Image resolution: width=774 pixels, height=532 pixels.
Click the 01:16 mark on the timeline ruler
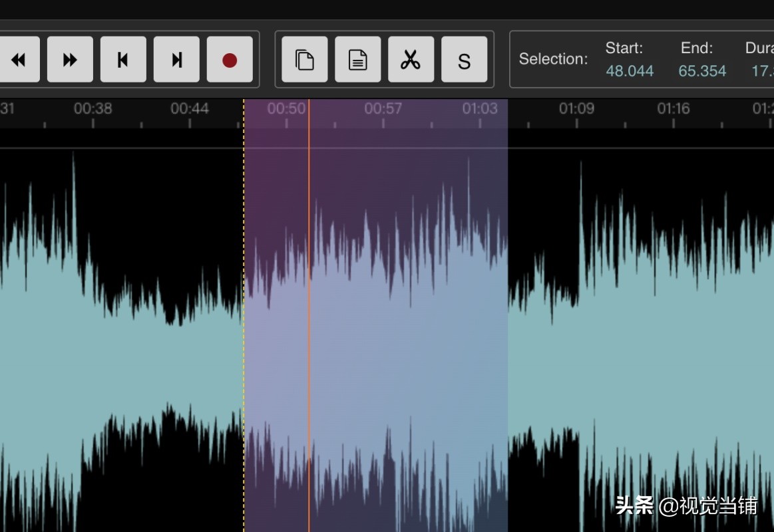pos(674,108)
